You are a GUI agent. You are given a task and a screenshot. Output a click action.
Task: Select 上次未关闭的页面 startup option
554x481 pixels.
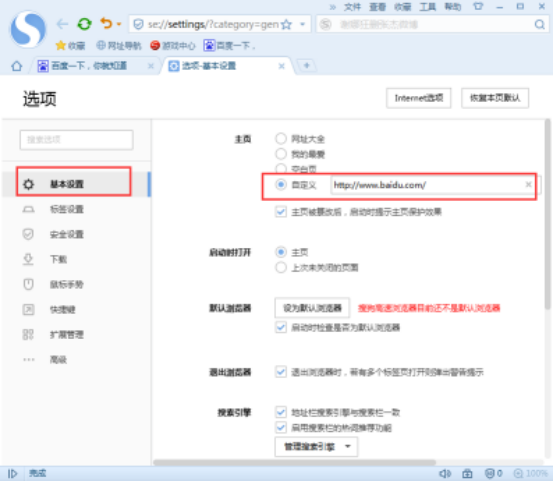[281, 268]
